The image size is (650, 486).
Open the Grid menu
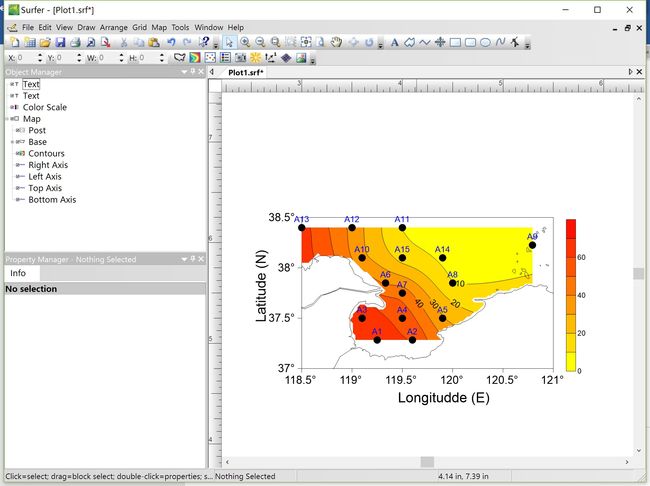tap(140, 27)
